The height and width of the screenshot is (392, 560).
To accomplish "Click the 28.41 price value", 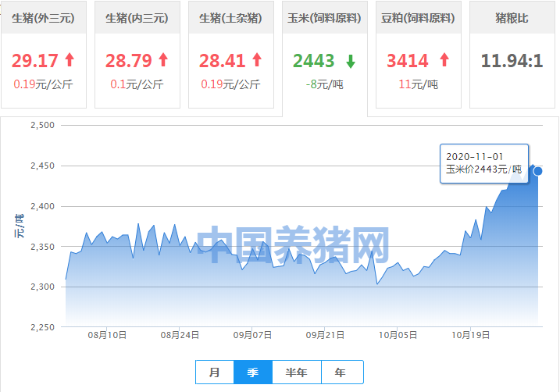I will click(x=222, y=61).
